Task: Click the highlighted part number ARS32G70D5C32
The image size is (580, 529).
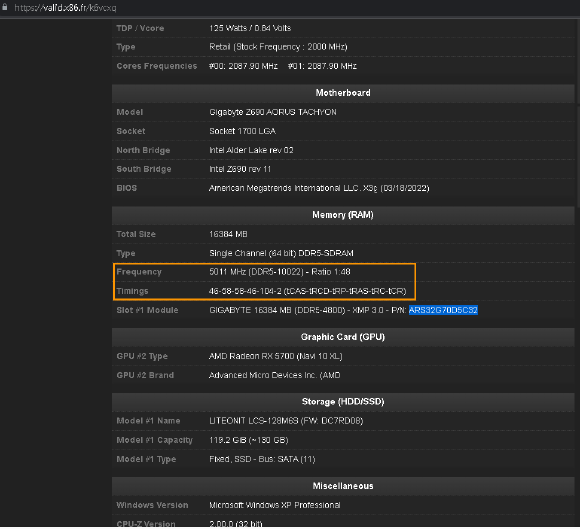Action: pyautogui.click(x=443, y=310)
